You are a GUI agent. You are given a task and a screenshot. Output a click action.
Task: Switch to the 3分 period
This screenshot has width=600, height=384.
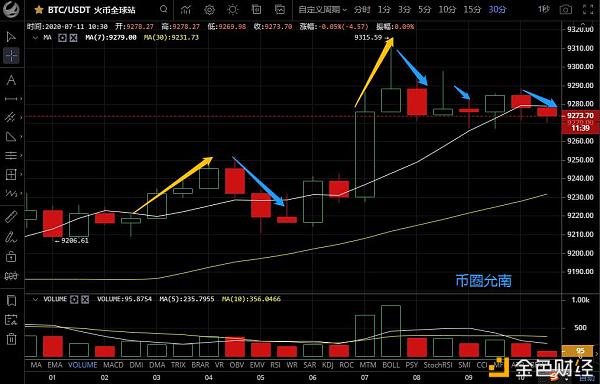coord(404,10)
